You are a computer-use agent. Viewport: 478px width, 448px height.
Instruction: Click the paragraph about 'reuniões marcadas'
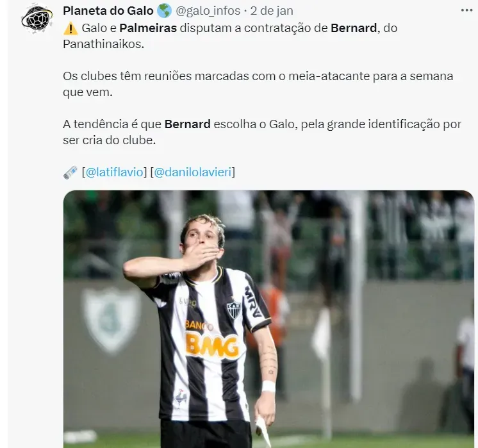point(258,84)
